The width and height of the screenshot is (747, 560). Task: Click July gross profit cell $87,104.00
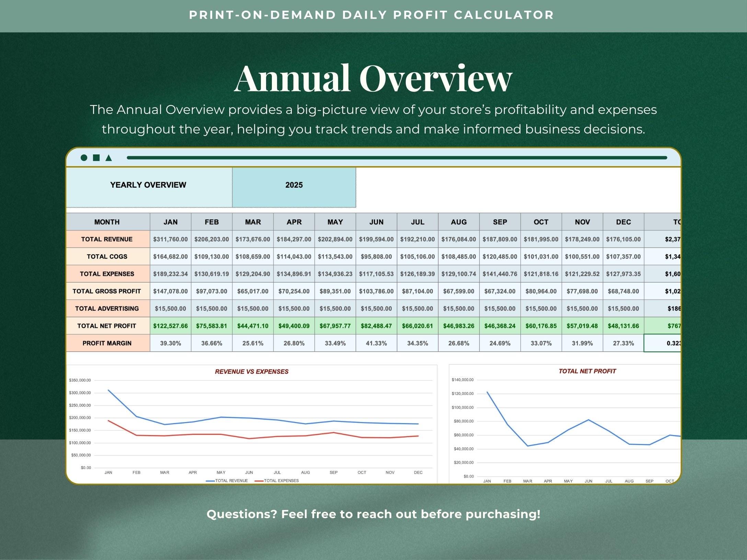417,291
